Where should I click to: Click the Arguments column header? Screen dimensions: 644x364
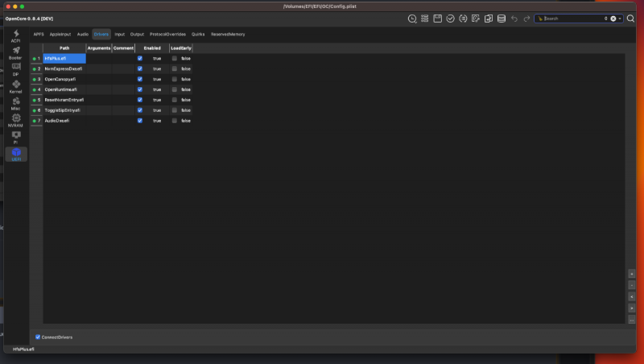(x=99, y=48)
